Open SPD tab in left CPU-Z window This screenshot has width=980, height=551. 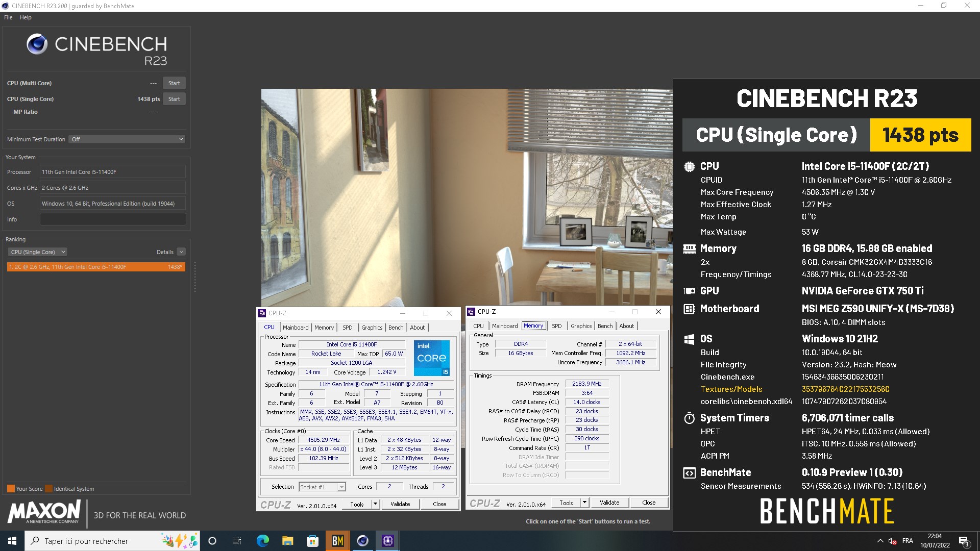click(x=348, y=328)
